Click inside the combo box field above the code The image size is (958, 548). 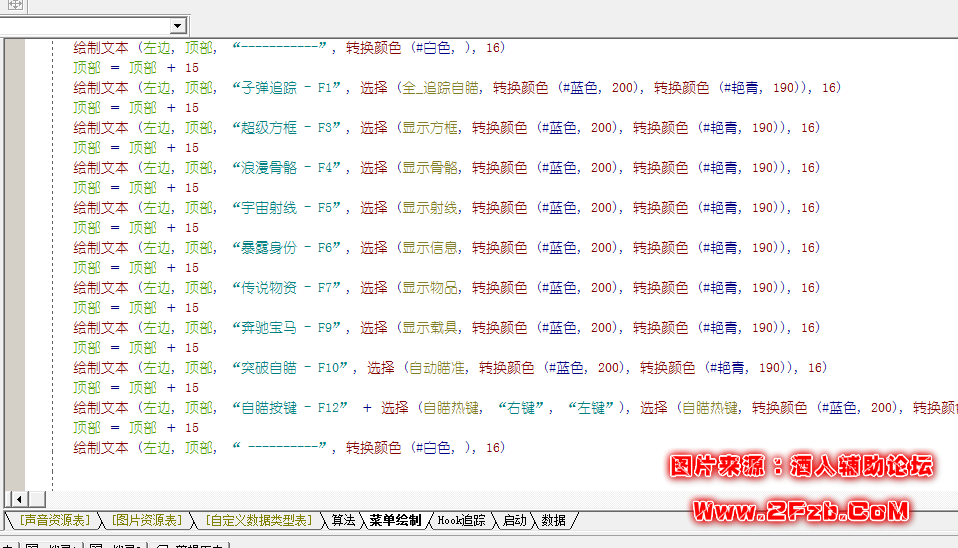pos(86,26)
